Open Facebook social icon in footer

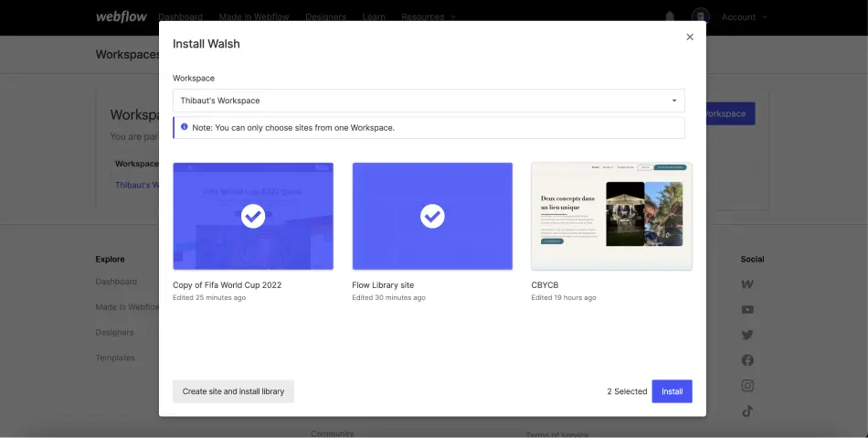tap(747, 360)
